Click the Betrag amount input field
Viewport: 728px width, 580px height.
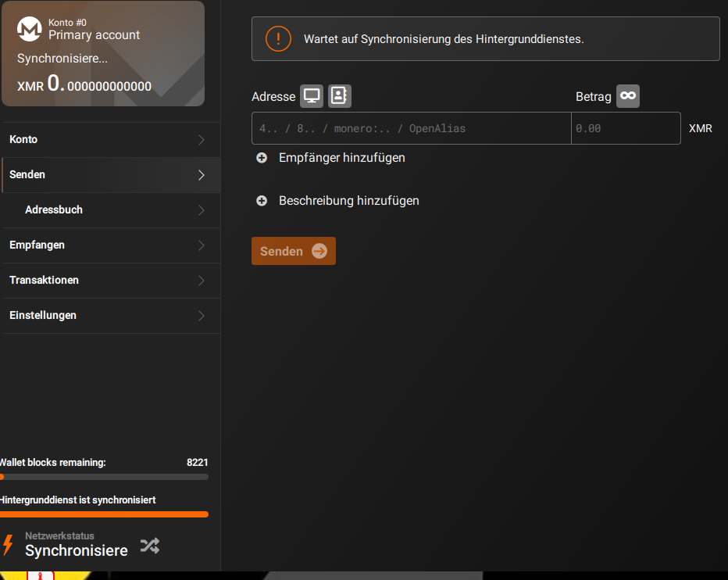pos(626,128)
